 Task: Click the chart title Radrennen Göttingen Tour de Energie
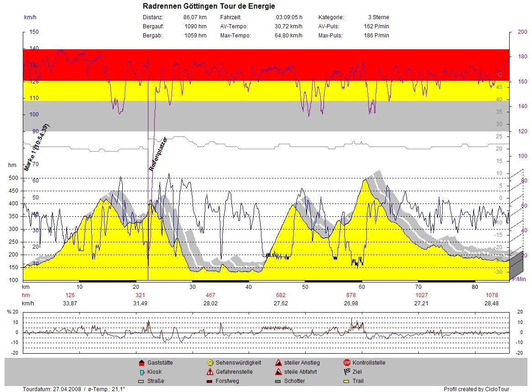click(209, 6)
